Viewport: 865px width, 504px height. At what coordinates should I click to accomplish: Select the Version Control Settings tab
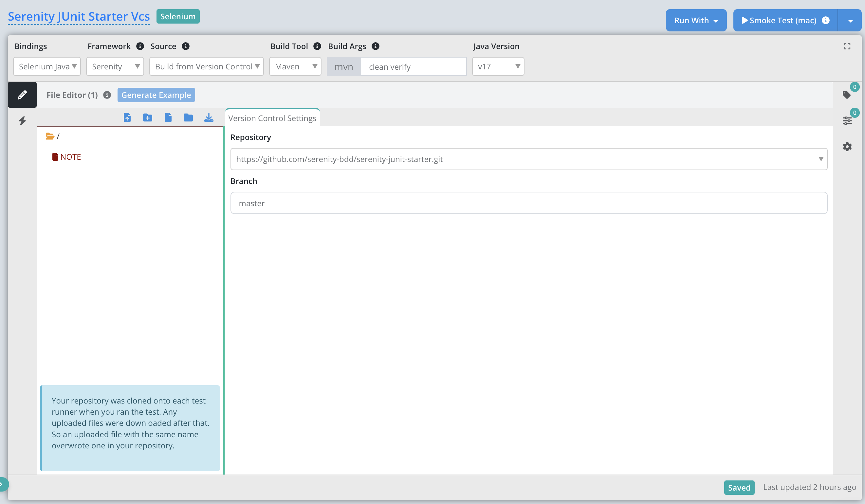pyautogui.click(x=272, y=118)
